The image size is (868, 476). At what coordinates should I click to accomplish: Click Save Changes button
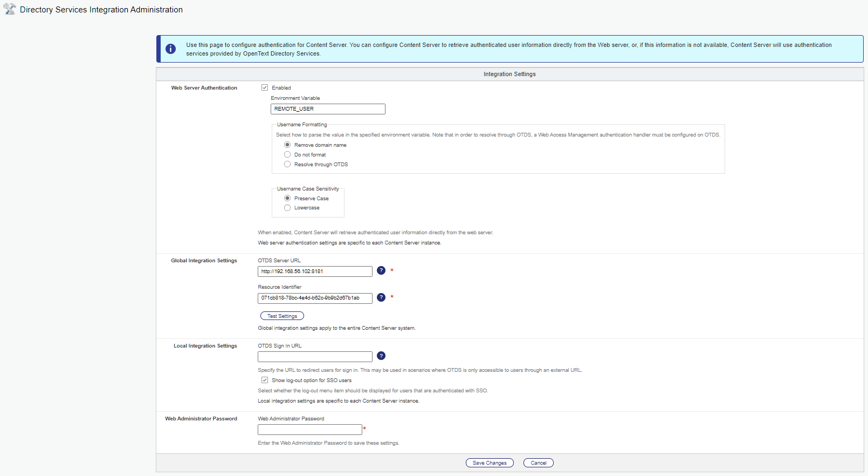490,463
